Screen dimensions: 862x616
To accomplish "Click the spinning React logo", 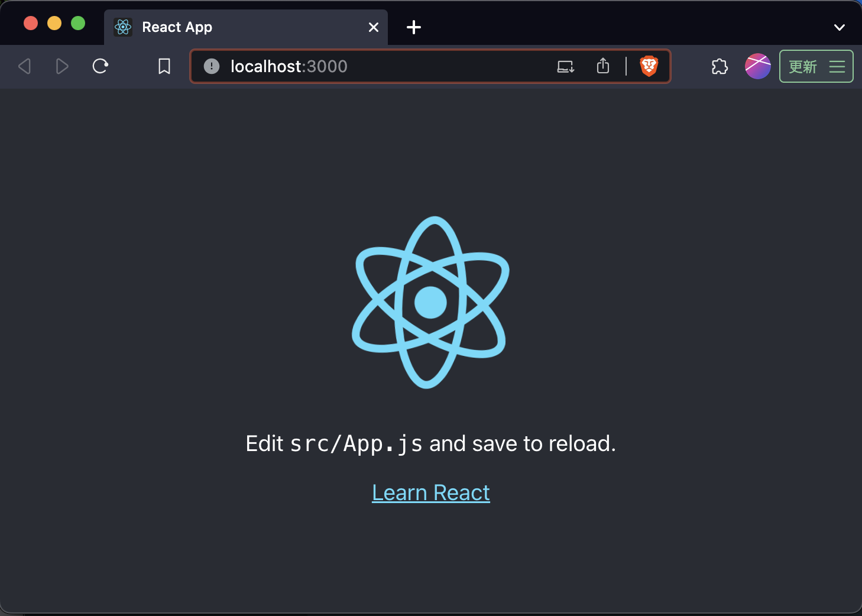I will (x=430, y=302).
